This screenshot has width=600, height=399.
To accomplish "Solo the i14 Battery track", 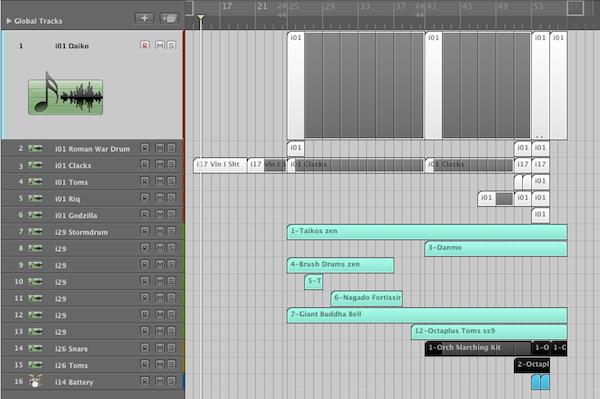I will pos(171,381).
